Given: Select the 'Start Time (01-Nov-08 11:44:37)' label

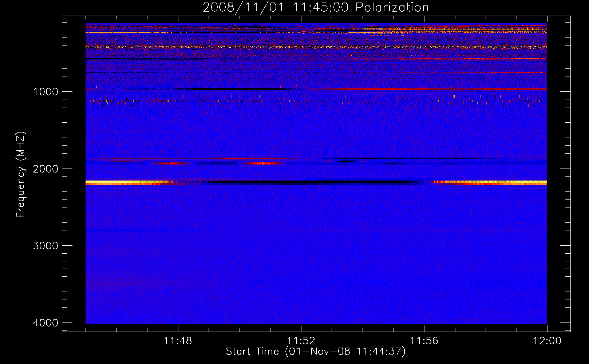Looking at the screenshot, I should pos(316,352).
